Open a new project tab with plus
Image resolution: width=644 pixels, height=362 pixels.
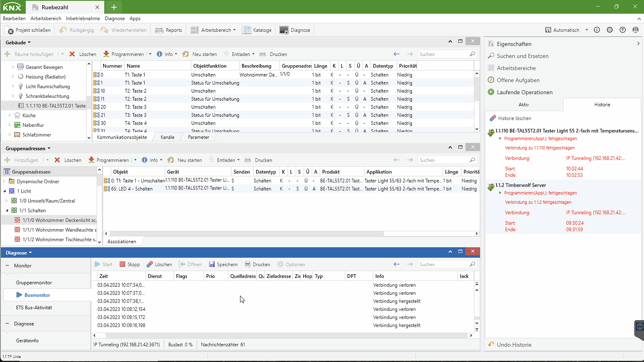114,7
